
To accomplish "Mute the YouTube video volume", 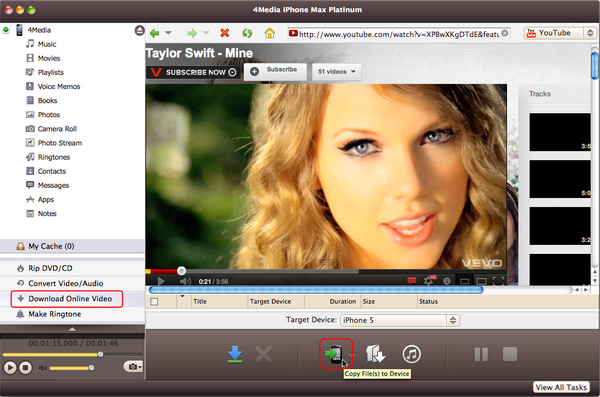I will click(185, 281).
